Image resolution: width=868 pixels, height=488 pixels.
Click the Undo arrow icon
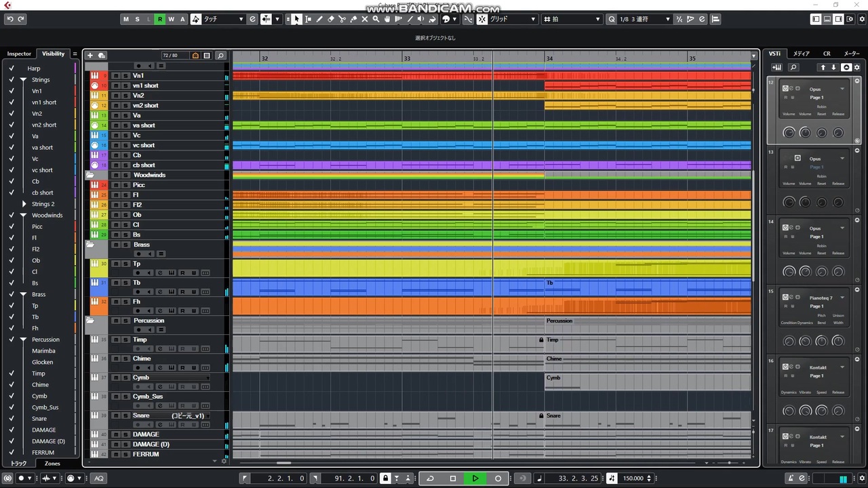point(9,19)
